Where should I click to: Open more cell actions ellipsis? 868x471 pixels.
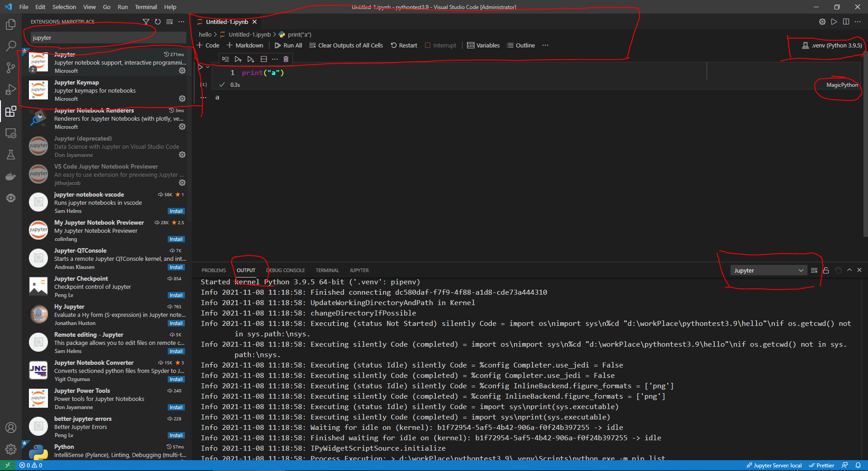(275, 59)
